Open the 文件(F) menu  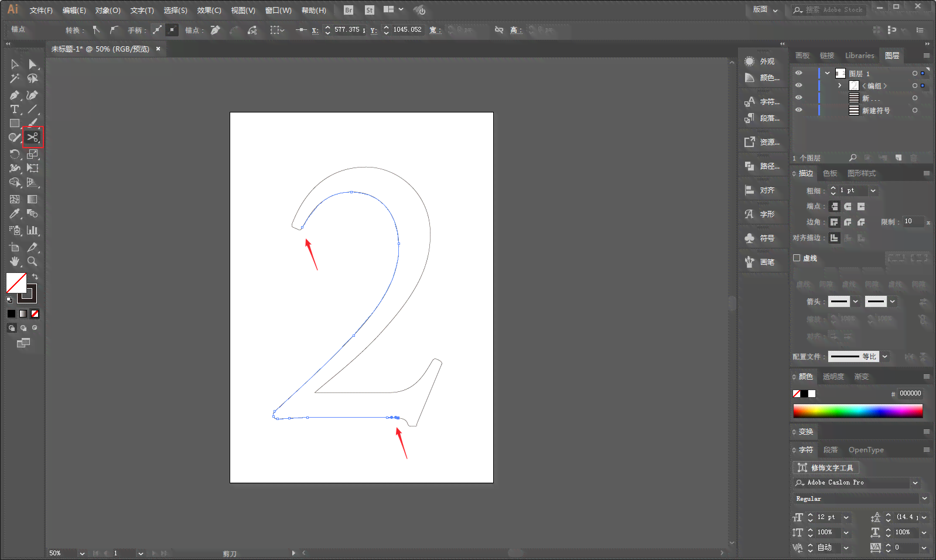pos(41,11)
